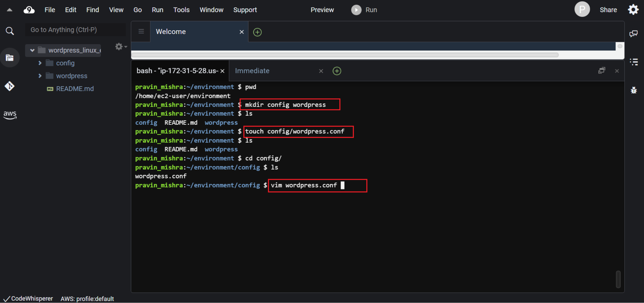
Task: Click the wordpress.conf ls output line
Action: coord(161,176)
